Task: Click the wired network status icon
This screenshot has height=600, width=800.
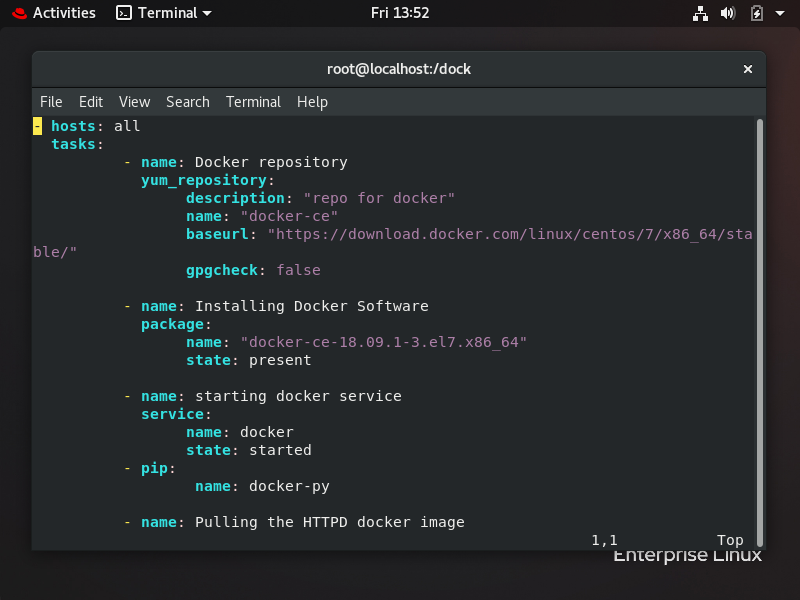Action: [x=700, y=13]
